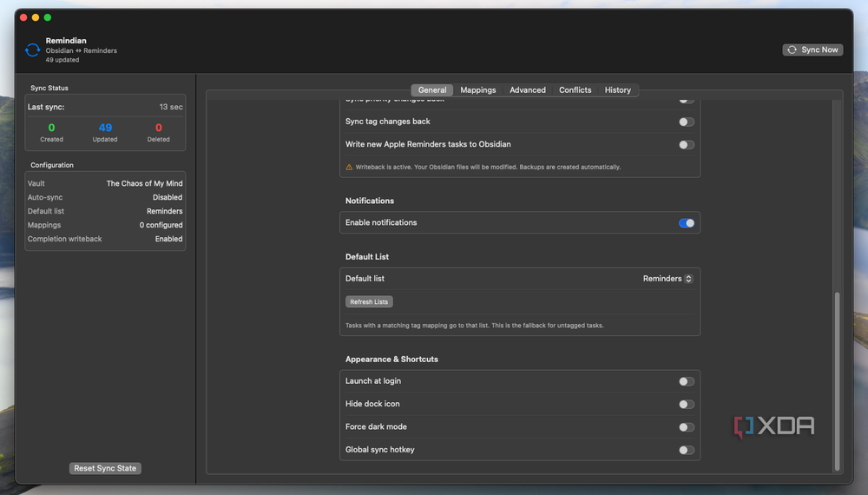868x495 pixels.
Task: Click the sidebar Default list Reminders value
Action: [164, 211]
